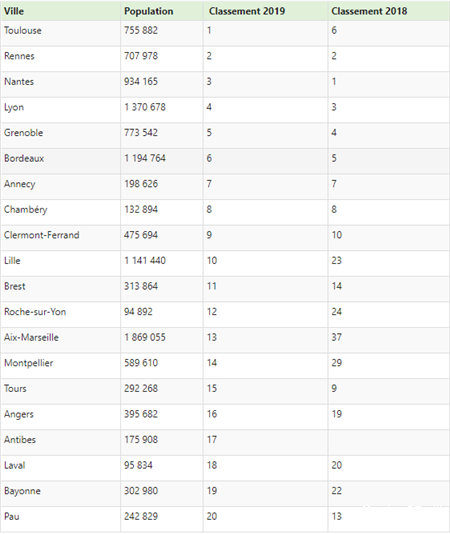Image resolution: width=450 pixels, height=534 pixels.
Task: Click Bordeaux population 1 194 764
Action: tap(145, 158)
